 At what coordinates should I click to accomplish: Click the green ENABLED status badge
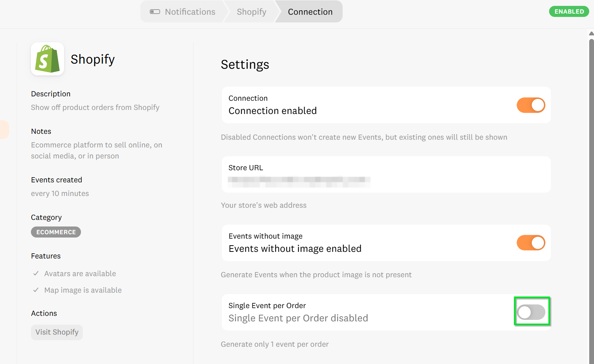569,11
